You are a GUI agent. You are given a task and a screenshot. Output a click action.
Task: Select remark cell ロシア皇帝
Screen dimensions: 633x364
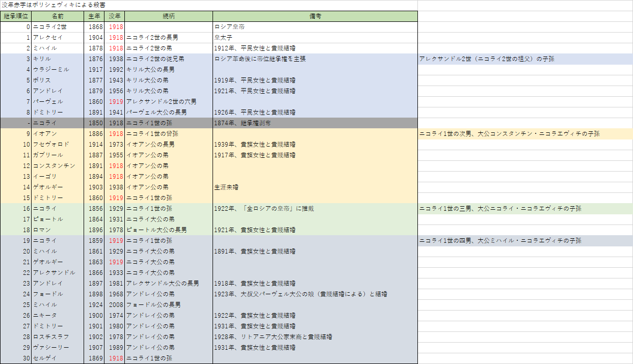tap(315, 27)
